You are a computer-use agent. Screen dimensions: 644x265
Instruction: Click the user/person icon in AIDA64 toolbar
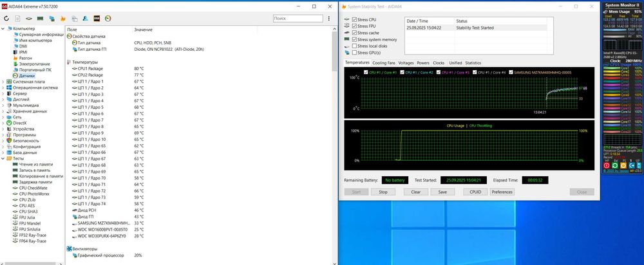click(86, 19)
